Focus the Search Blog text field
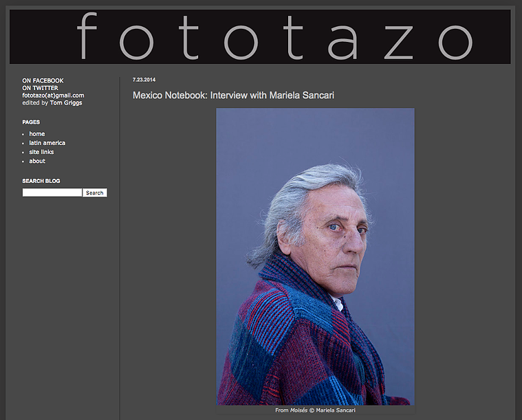The image size is (522, 420). point(52,192)
